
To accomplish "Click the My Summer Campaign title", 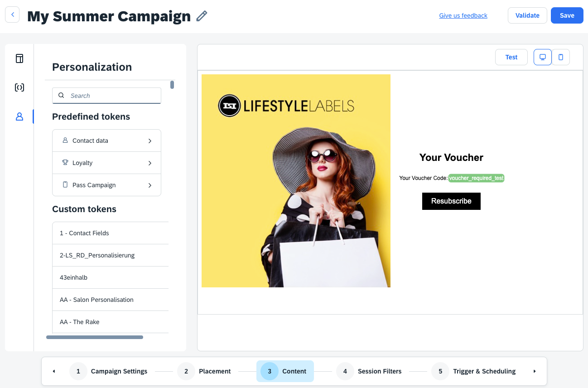I will click(x=109, y=16).
